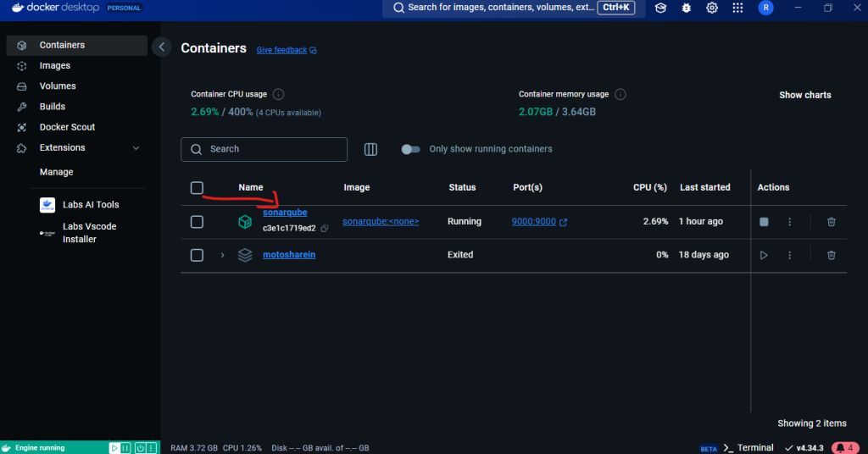Image resolution: width=868 pixels, height=454 pixels.
Task: Expand the Extensions sidebar section
Action: (136, 148)
